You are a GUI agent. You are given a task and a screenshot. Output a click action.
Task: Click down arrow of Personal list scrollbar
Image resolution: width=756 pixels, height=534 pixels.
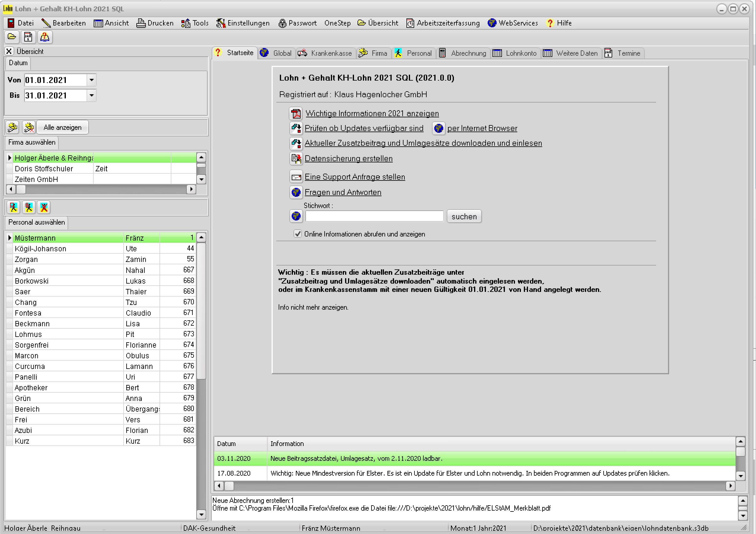tap(201, 514)
